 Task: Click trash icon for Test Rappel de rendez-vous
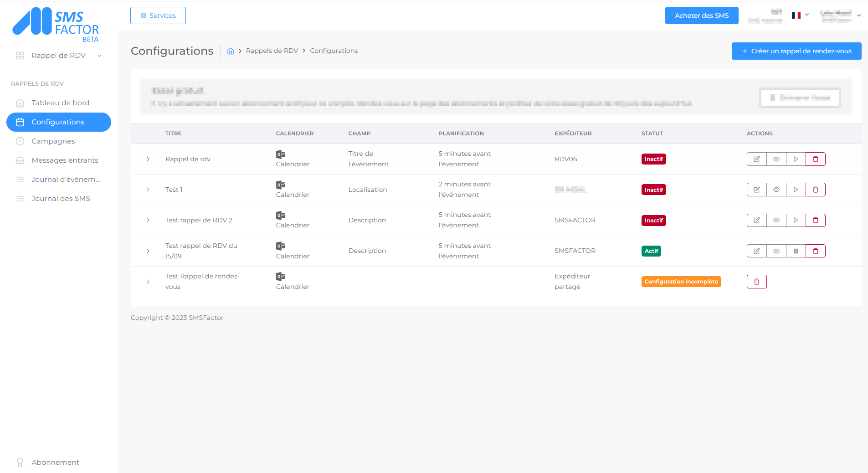[x=756, y=282]
